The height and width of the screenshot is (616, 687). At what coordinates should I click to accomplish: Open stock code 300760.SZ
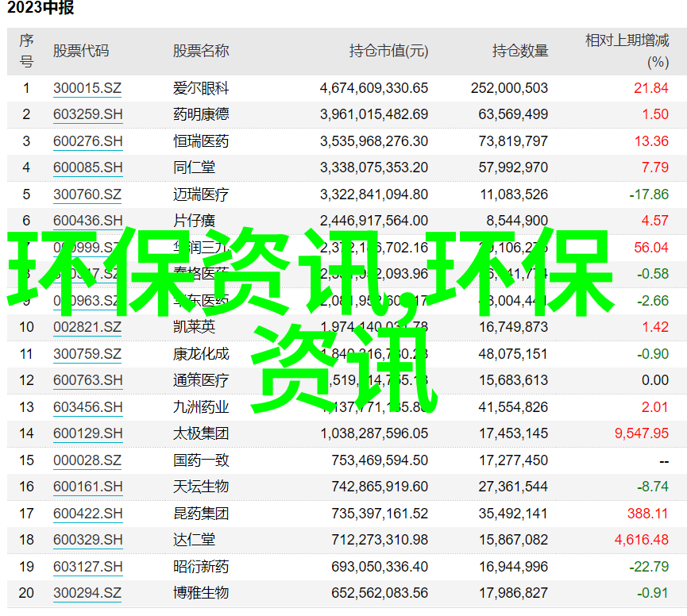point(87,194)
